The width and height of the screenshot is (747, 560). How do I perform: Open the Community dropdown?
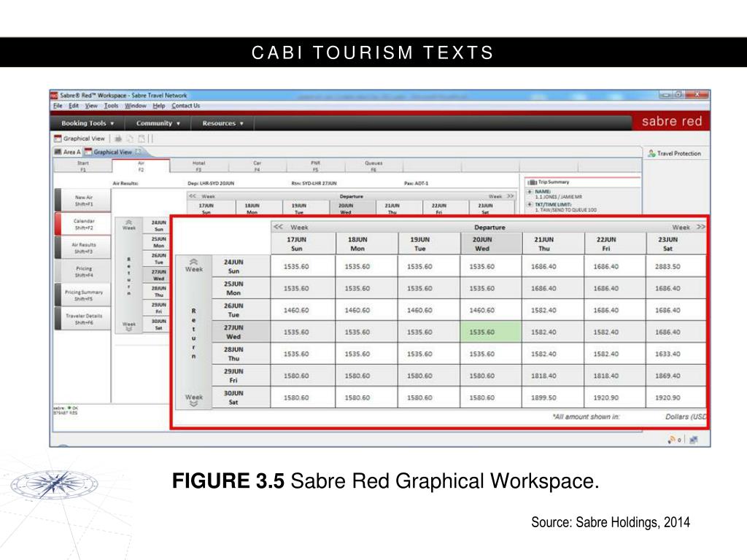point(158,123)
